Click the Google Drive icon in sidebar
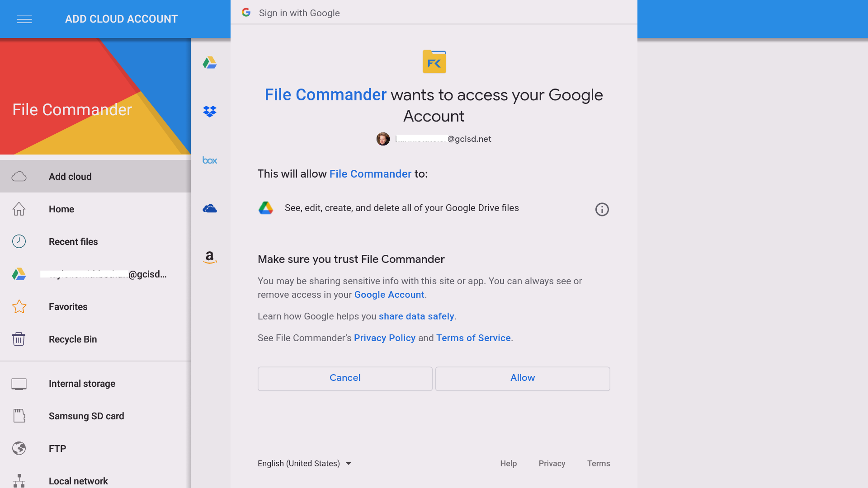The height and width of the screenshot is (488, 868). click(210, 62)
